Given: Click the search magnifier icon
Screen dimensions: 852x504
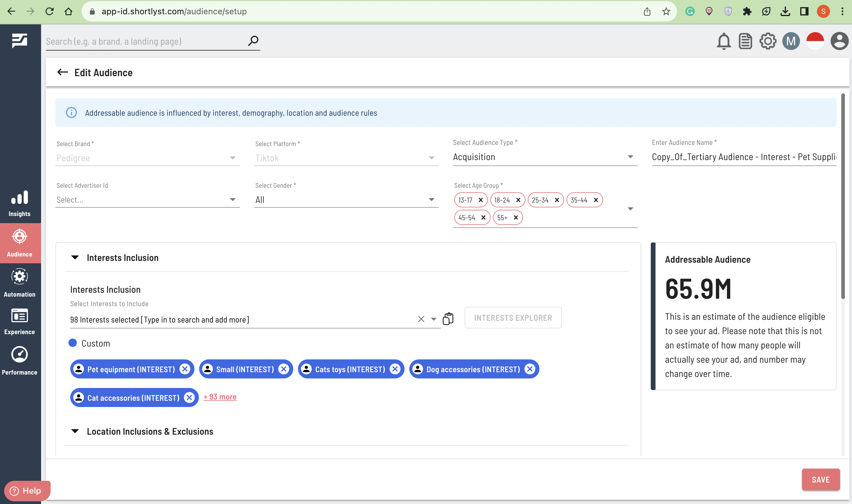Looking at the screenshot, I should (x=253, y=41).
